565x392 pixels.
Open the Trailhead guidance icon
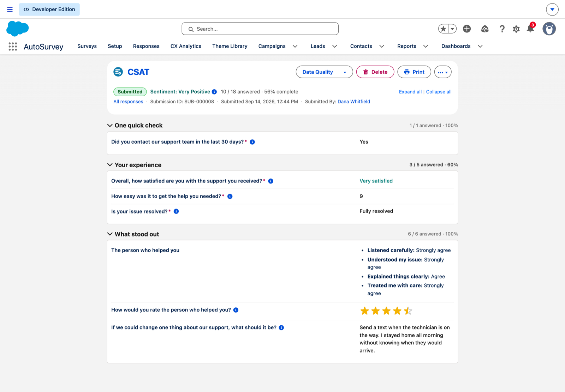point(485,29)
